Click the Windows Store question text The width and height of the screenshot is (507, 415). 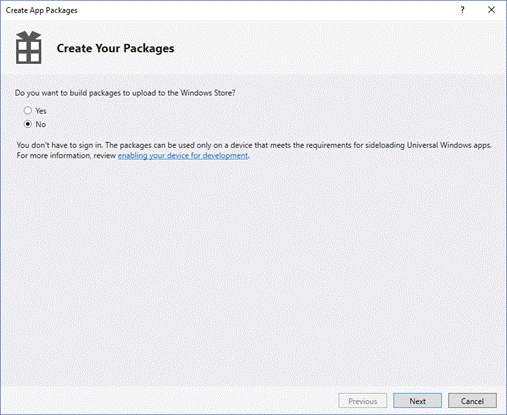click(x=125, y=93)
